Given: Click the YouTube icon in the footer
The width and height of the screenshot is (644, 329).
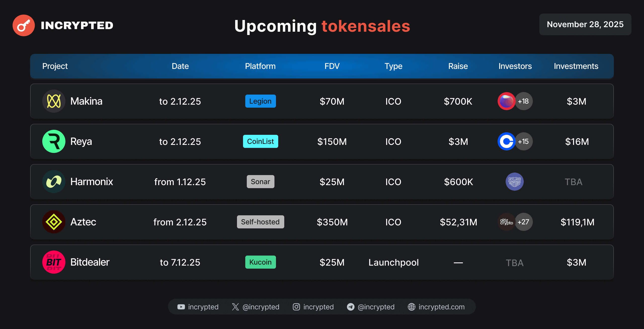Looking at the screenshot, I should coord(181,307).
